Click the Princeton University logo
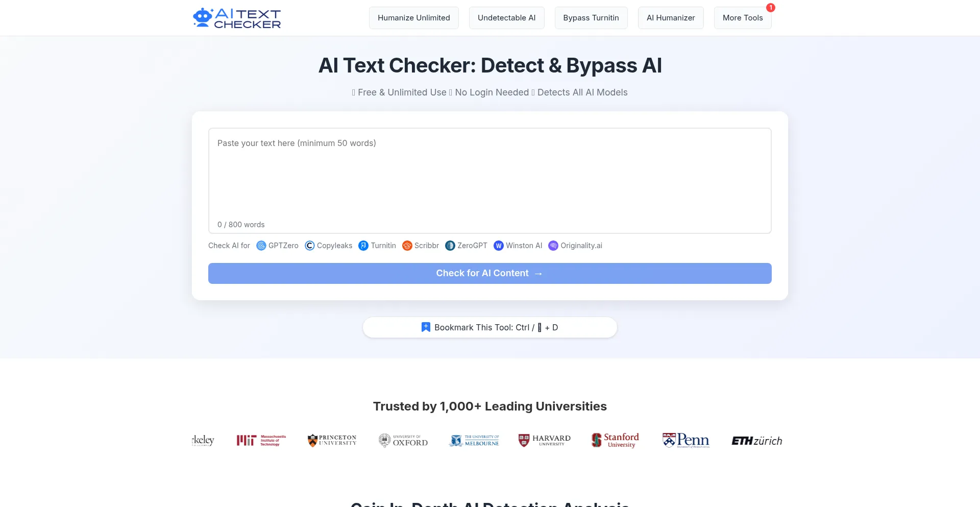 (x=332, y=440)
